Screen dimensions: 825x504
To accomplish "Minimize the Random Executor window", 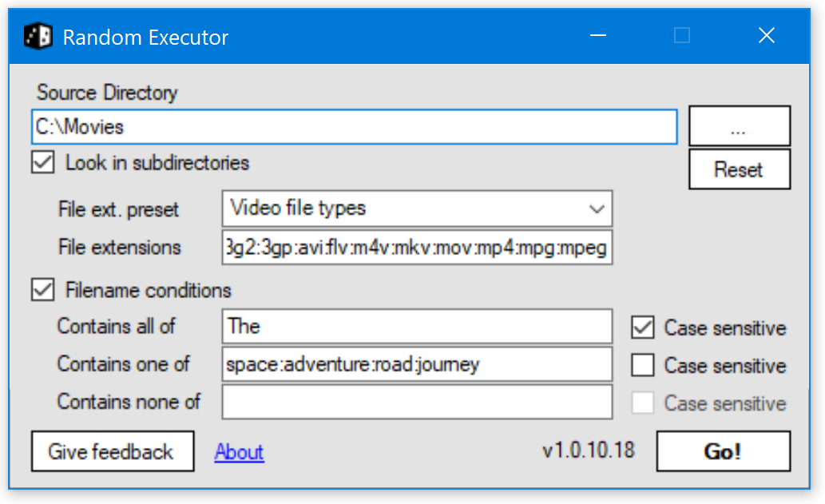I will pyautogui.click(x=598, y=36).
